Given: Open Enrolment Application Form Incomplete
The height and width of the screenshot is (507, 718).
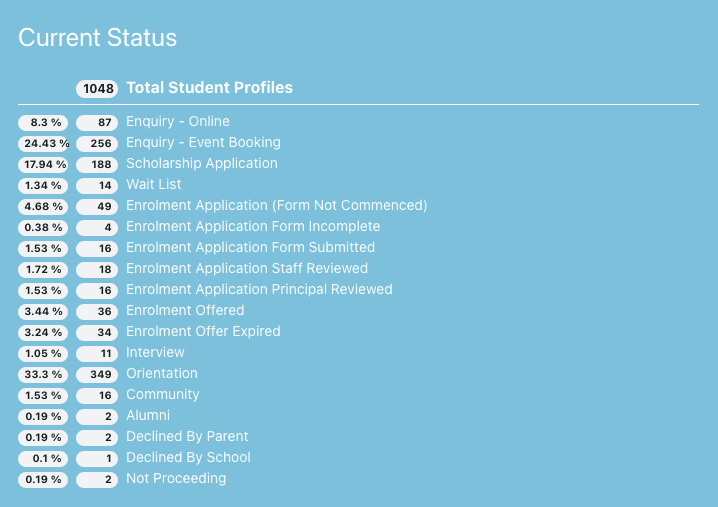Looking at the screenshot, I should (253, 227).
